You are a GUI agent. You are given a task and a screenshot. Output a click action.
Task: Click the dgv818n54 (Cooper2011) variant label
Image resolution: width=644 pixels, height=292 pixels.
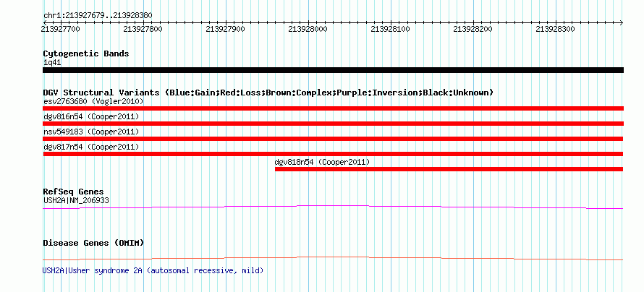click(x=323, y=162)
